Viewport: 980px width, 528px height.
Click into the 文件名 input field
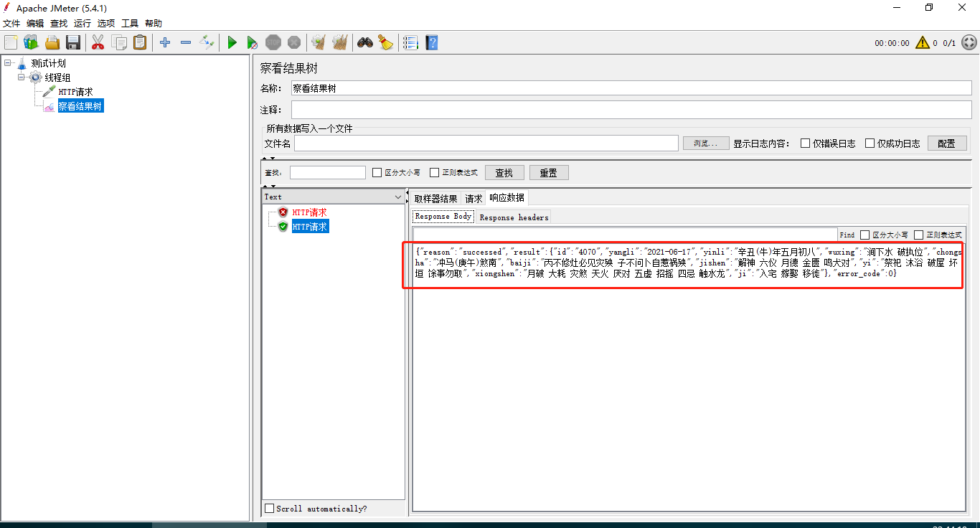[x=486, y=143]
